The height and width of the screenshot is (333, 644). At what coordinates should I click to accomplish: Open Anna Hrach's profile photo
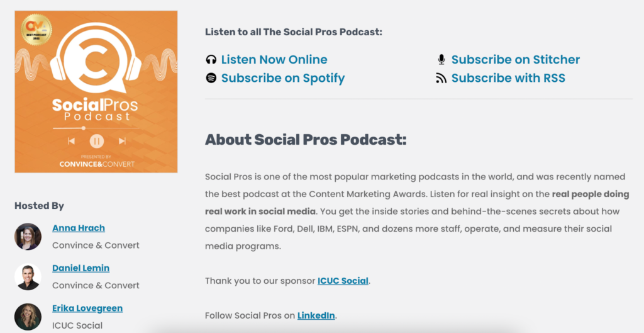(x=28, y=237)
